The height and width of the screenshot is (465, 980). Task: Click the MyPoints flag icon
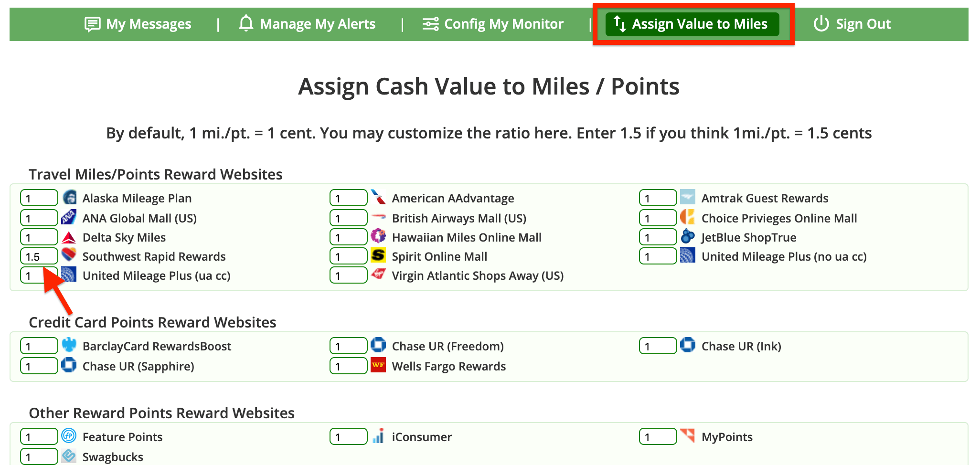(687, 436)
